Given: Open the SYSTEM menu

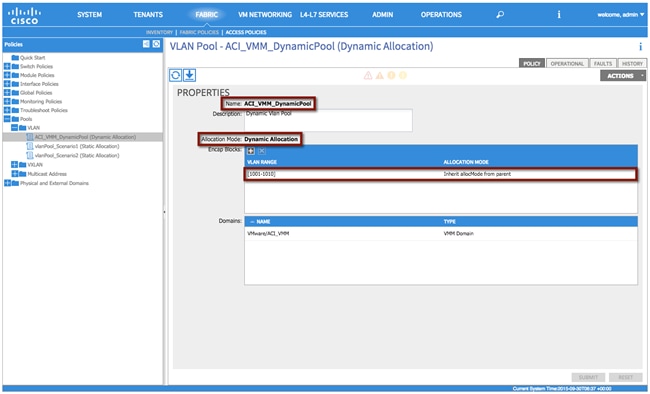Looking at the screenshot, I should click(x=90, y=15).
